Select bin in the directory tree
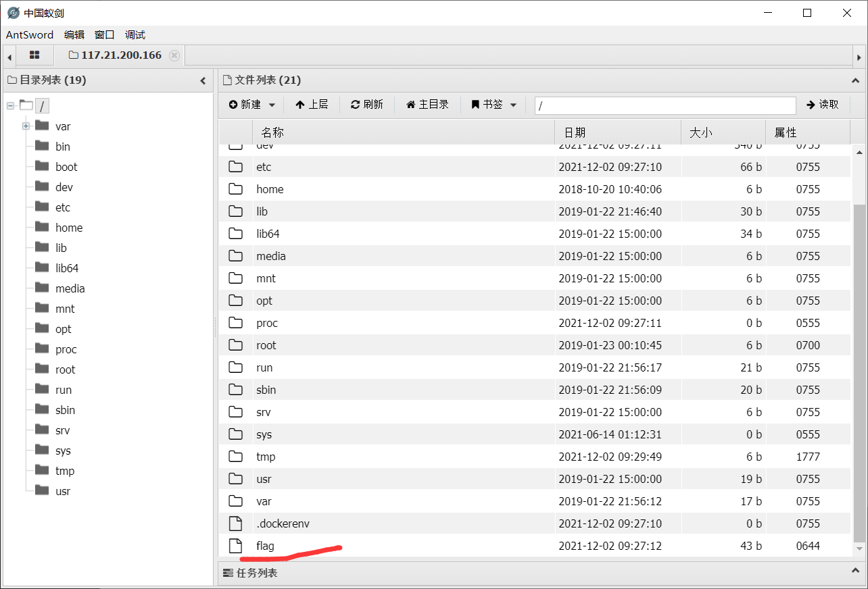 pyautogui.click(x=63, y=147)
